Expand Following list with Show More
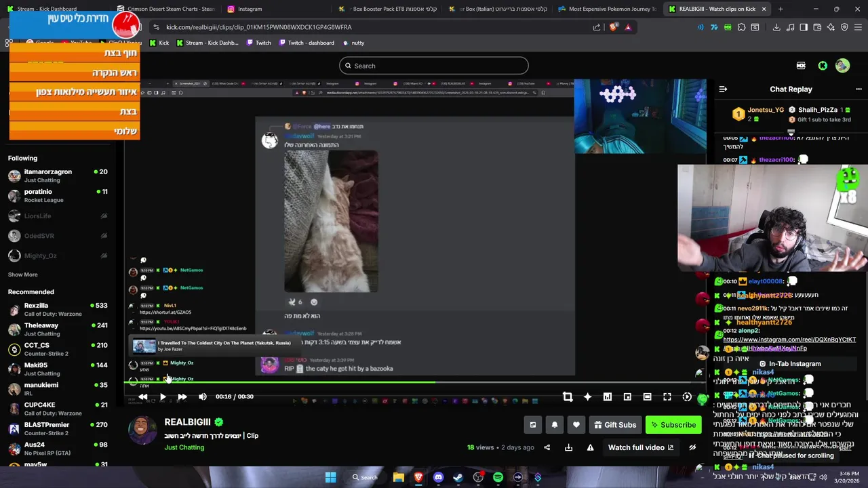Screen dimensions: 868x488 click(22, 274)
